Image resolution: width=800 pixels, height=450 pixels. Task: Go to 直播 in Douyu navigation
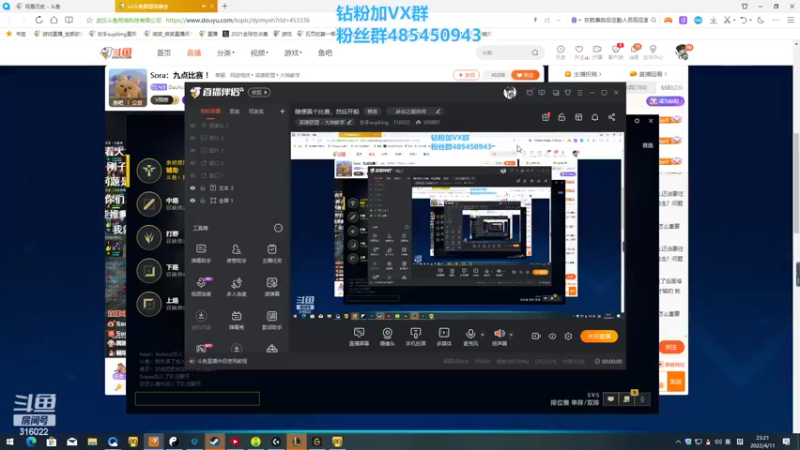[x=194, y=53]
